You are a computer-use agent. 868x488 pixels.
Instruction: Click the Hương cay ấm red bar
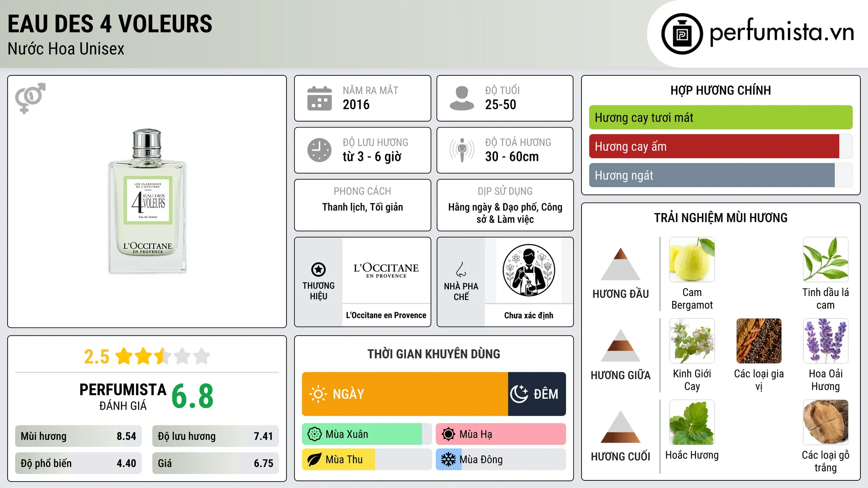(714, 147)
